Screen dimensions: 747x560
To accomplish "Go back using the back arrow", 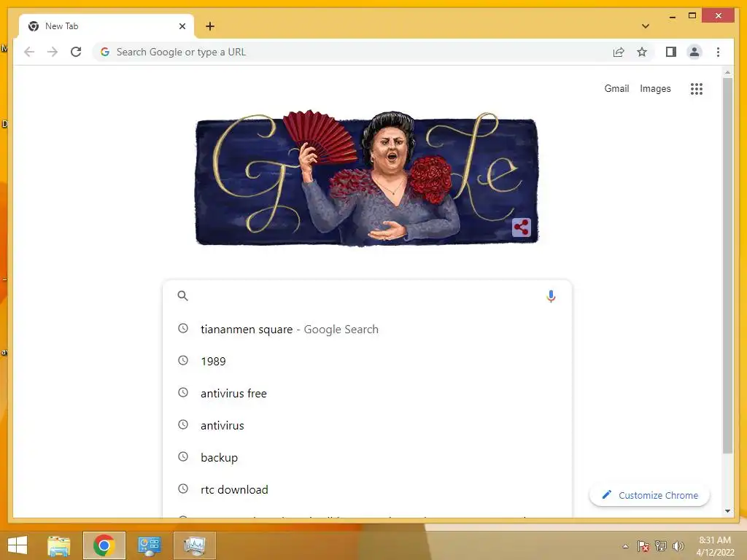I will [x=29, y=52].
